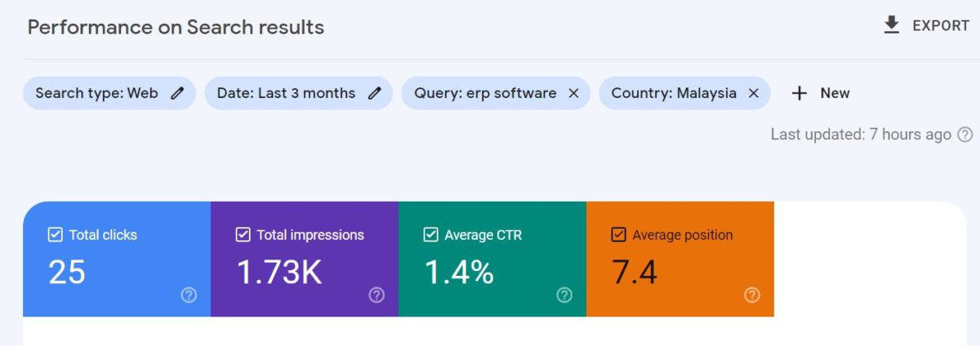The height and width of the screenshot is (346, 980).
Task: Toggle the Average position checkbox
Action: pos(619,235)
